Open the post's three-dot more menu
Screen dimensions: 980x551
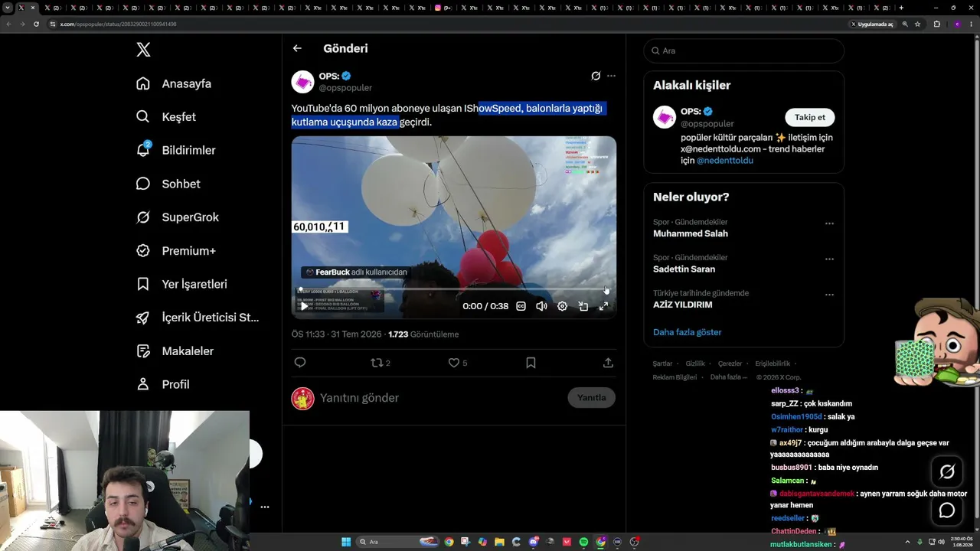tap(611, 76)
